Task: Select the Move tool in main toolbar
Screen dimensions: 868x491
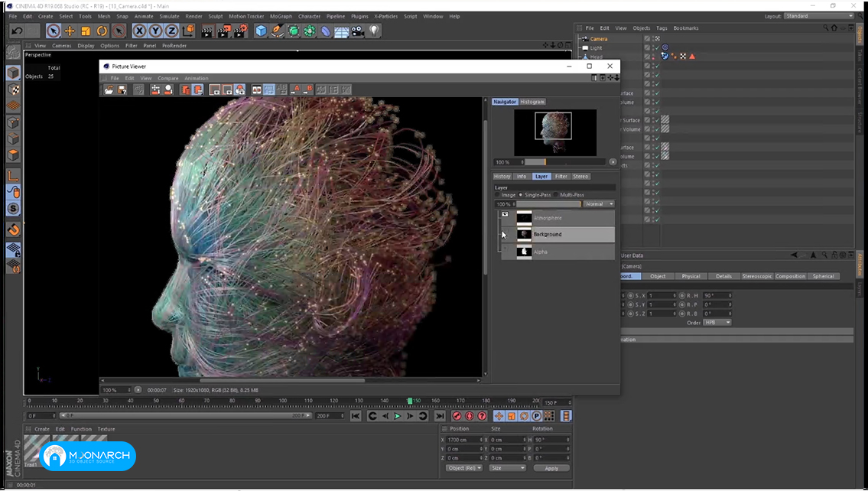Action: [70, 31]
